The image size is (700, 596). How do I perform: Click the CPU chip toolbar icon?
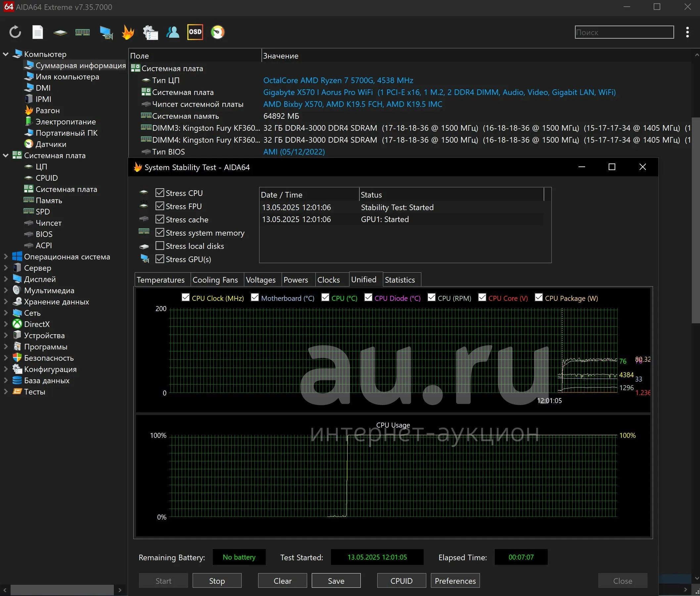coord(60,32)
